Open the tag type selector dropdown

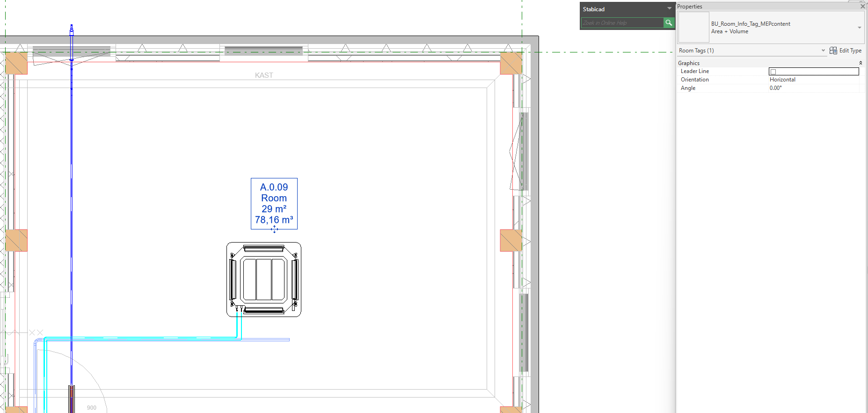pos(860,28)
